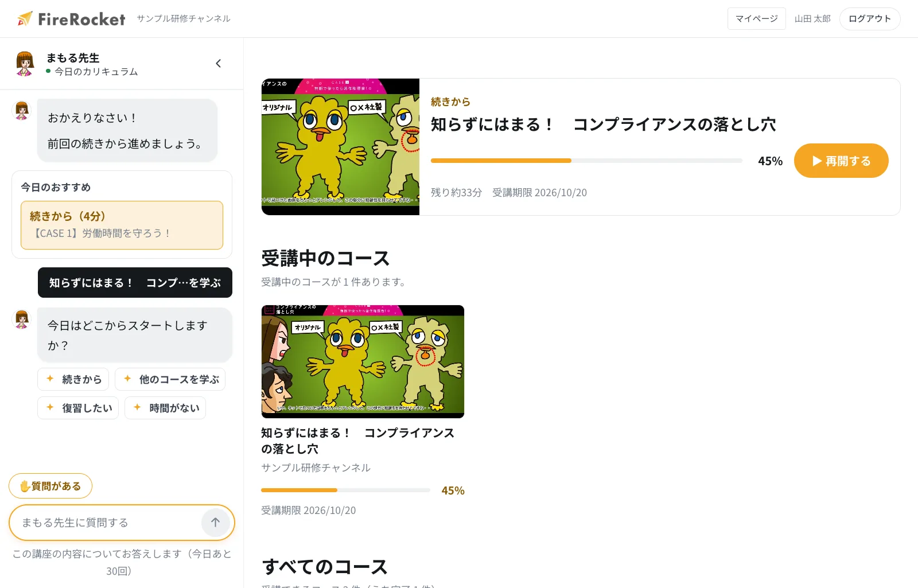Open マイページ
Image resolution: width=918 pixels, height=588 pixels.
coord(756,19)
